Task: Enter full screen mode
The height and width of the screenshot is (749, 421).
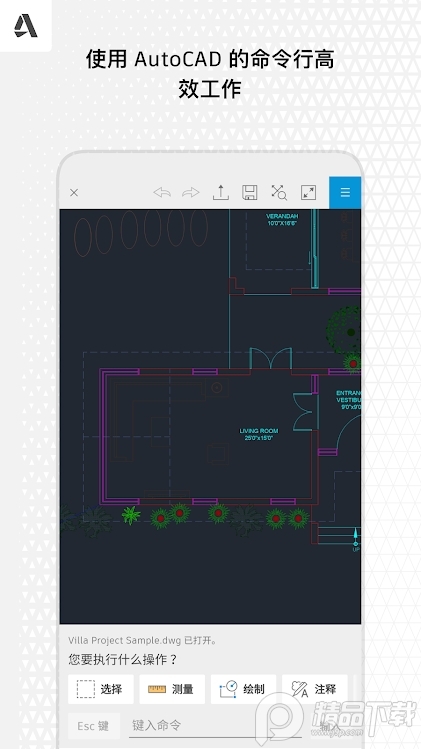Action: 308,192
